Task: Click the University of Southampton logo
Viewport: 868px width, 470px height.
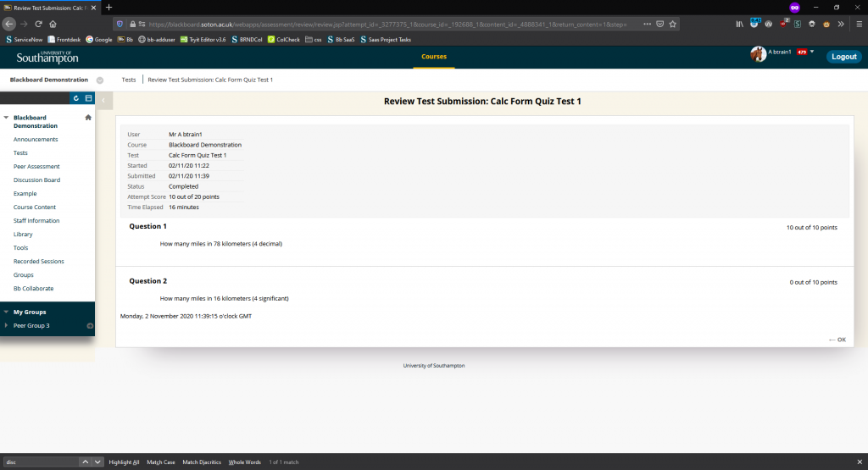Action: 47,57
